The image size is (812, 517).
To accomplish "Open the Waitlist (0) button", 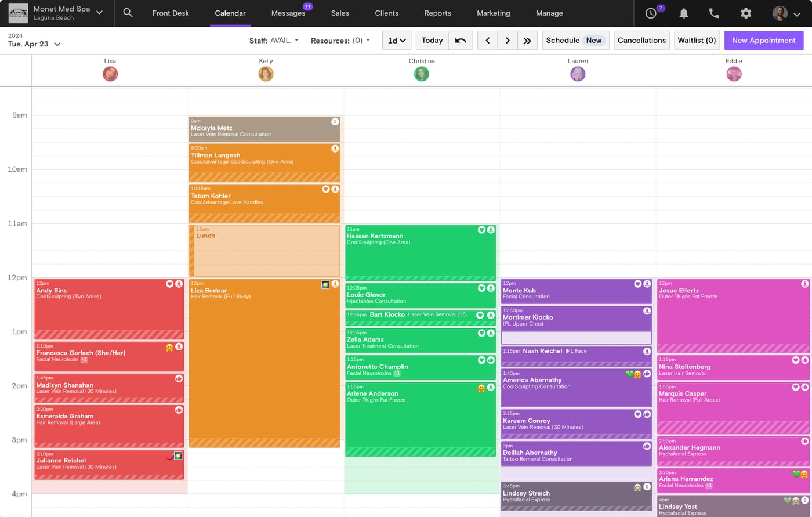I will pos(697,41).
